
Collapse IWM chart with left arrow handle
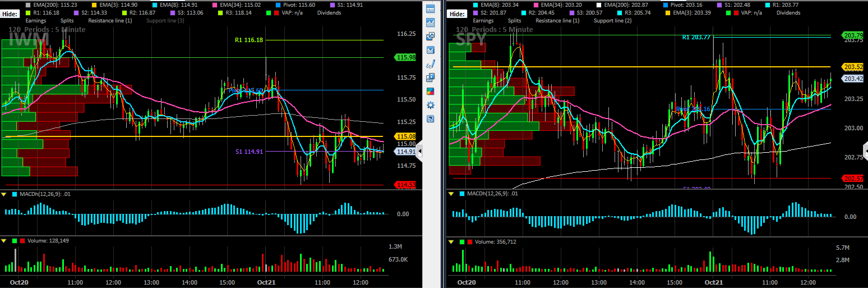[420, 151]
